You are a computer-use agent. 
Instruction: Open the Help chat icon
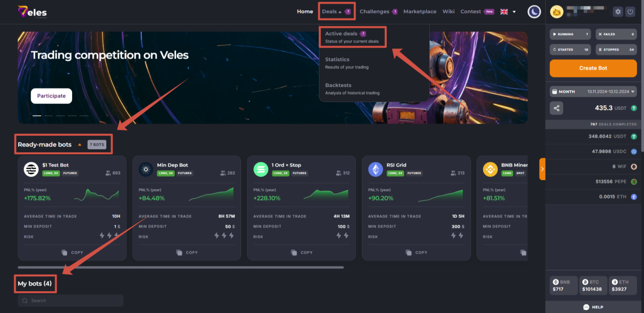586,307
